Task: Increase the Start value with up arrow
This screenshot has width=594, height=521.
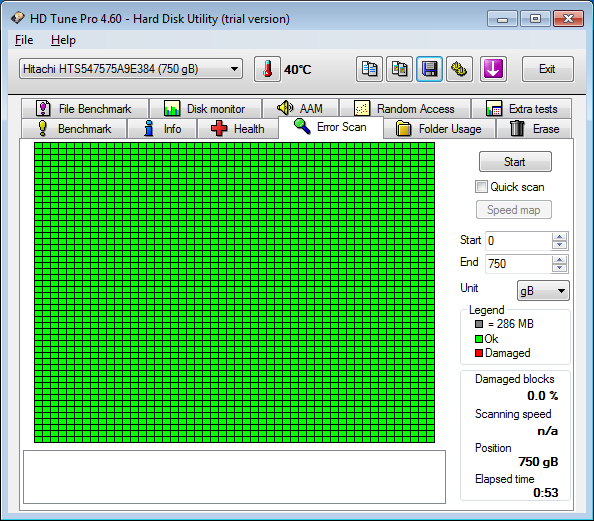Action: [x=560, y=236]
